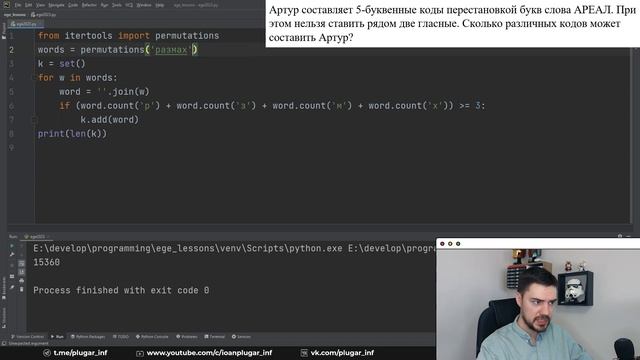Image resolution: width=640 pixels, height=360 pixels.
Task: Pin the Run tab with the pin icon
Action: coord(12,288)
